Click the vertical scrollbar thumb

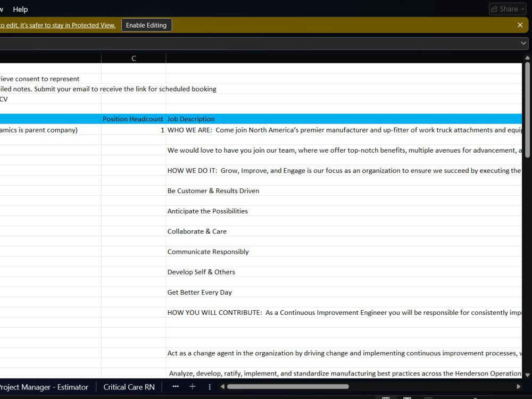[527, 109]
